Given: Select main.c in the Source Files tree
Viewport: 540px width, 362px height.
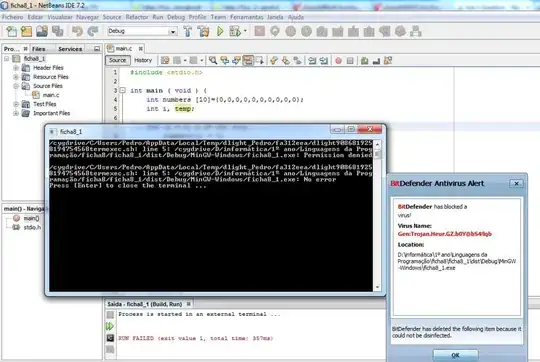Looking at the screenshot, I should [50, 95].
